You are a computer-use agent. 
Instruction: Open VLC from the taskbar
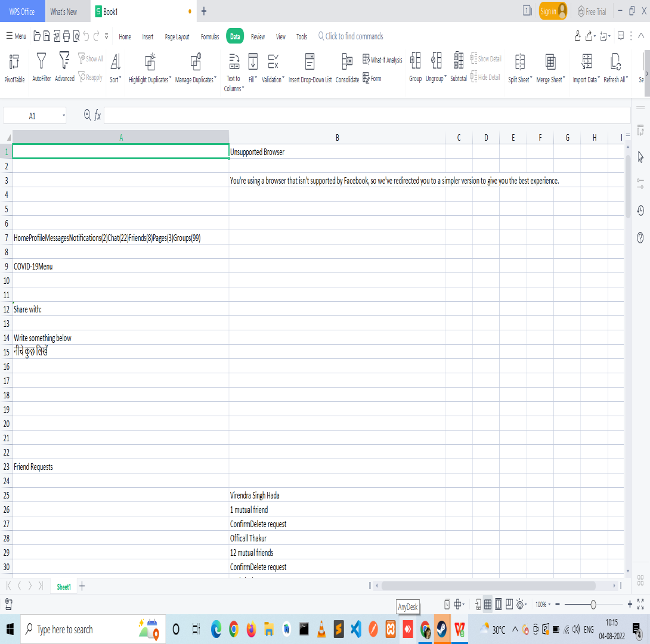click(321, 630)
